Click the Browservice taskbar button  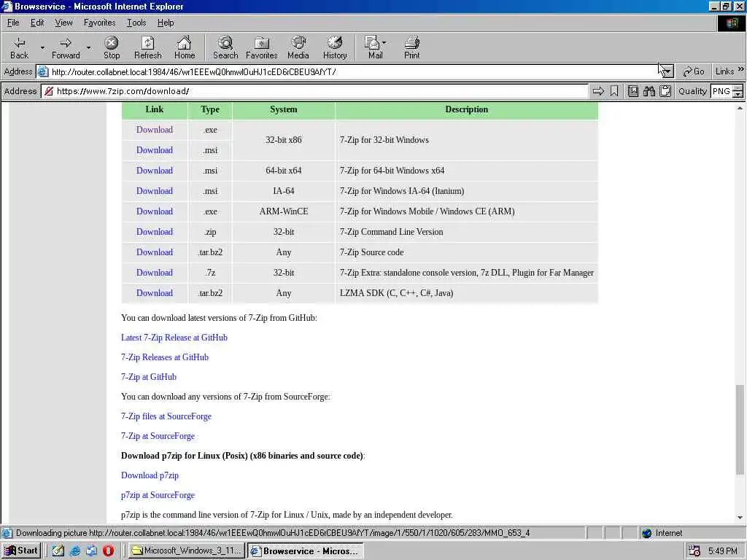pos(306,551)
